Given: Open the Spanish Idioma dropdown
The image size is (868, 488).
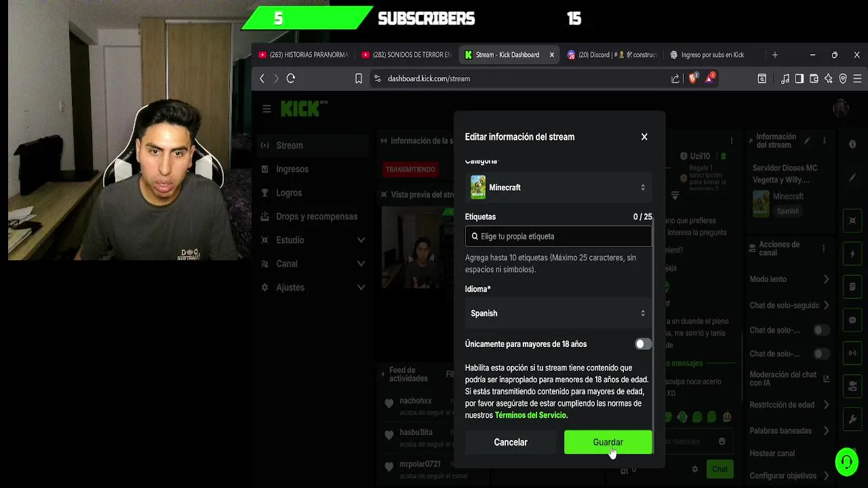Looking at the screenshot, I should point(558,313).
